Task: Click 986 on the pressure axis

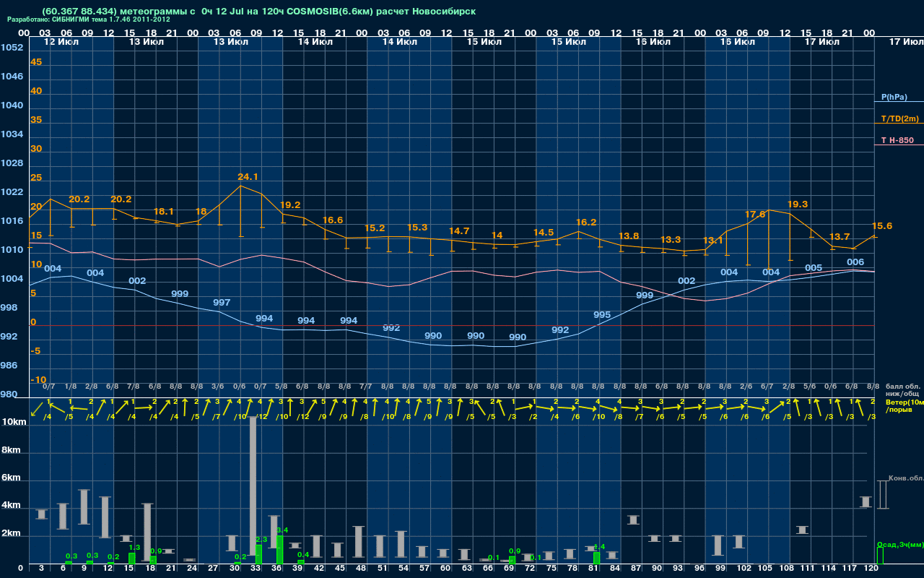Action: [x=9, y=366]
